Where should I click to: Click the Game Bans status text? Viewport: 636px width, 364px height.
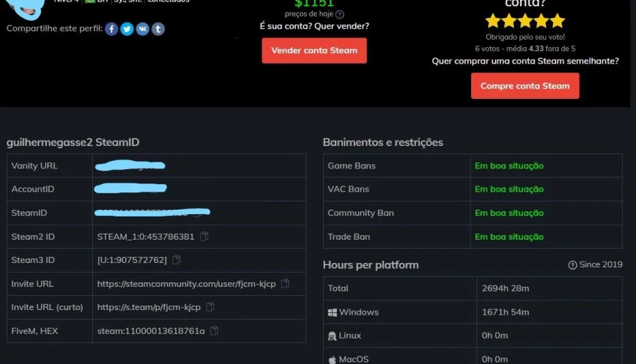pyautogui.click(x=509, y=166)
